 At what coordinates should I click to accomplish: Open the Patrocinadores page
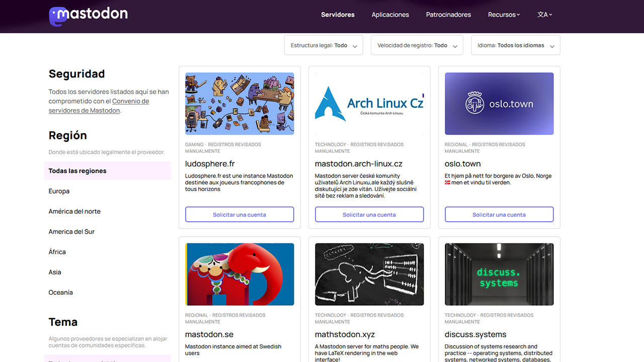[448, 15]
